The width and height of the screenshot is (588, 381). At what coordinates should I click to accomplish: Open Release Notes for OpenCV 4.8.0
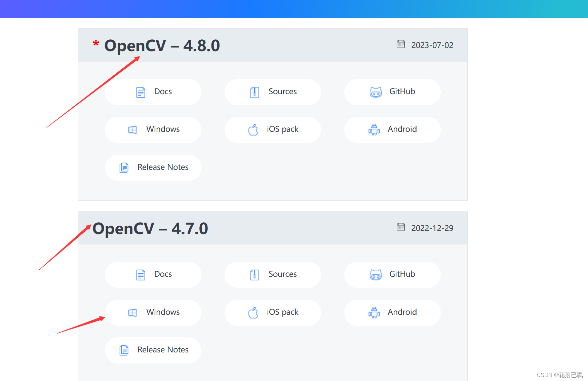click(153, 167)
